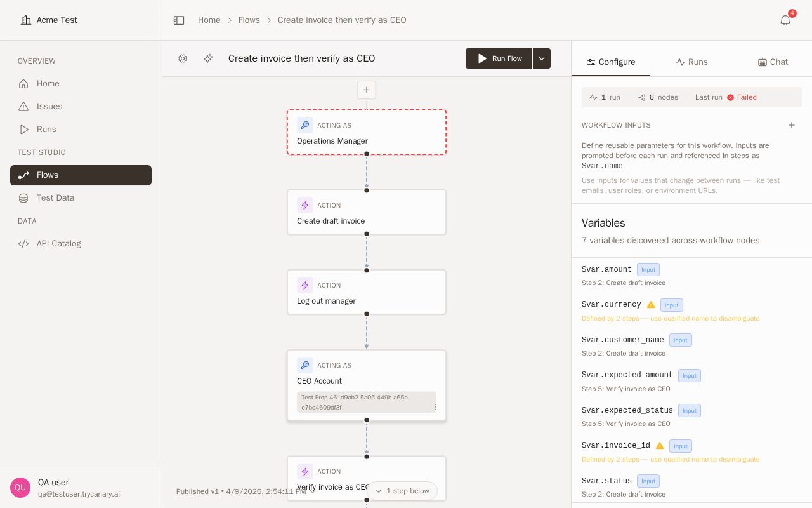
Task: Click the lightning icon on Log out manager
Action: 305,285
